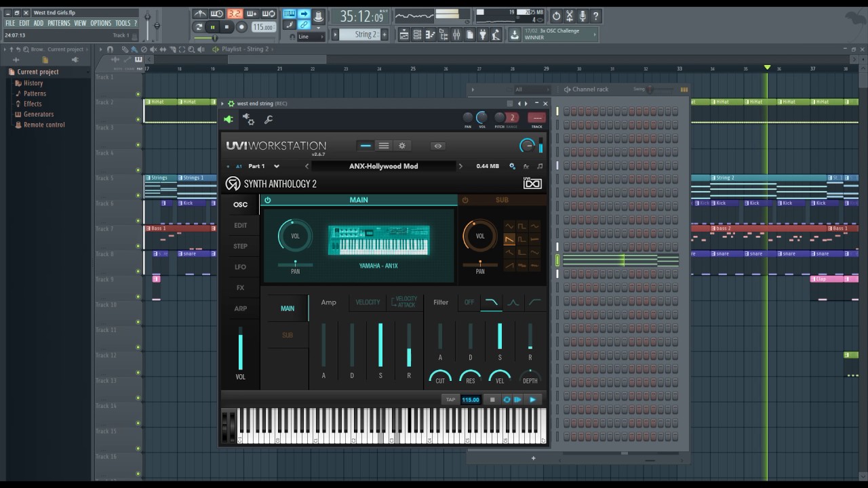Toggle the SUB oscillator power button
The width and height of the screenshot is (868, 488).
465,200
